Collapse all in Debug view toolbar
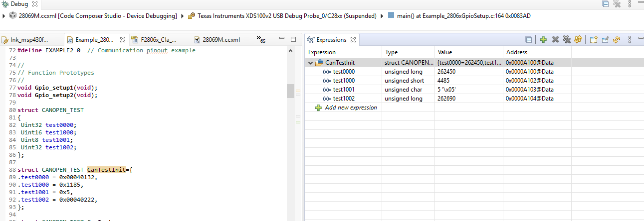 coord(605,4)
